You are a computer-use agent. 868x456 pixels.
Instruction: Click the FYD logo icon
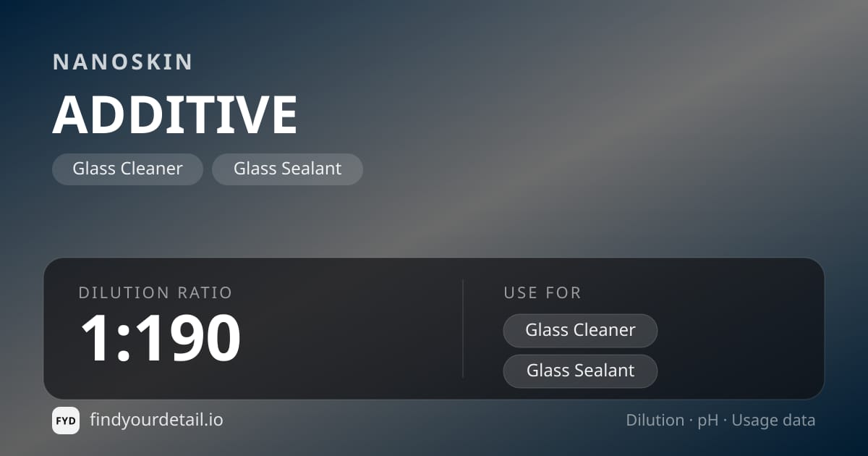(66, 421)
